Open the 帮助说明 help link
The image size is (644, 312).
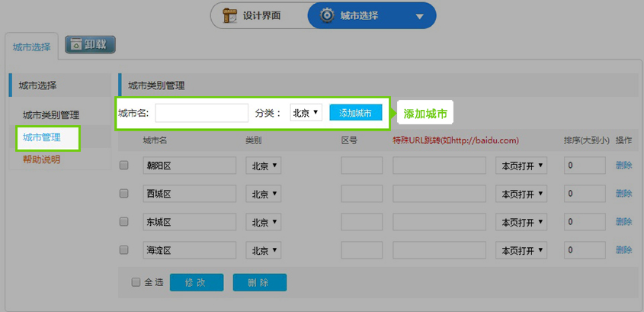pyautogui.click(x=41, y=159)
